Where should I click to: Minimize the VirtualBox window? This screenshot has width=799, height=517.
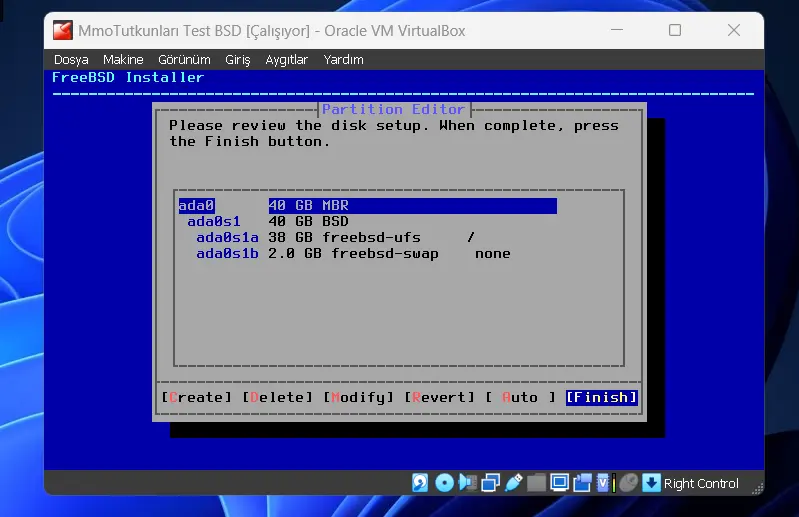point(617,31)
